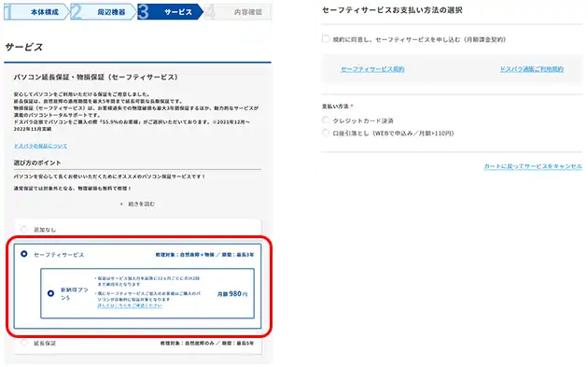
Task: Open the セーフティサービス規約 link
Action: click(372, 69)
